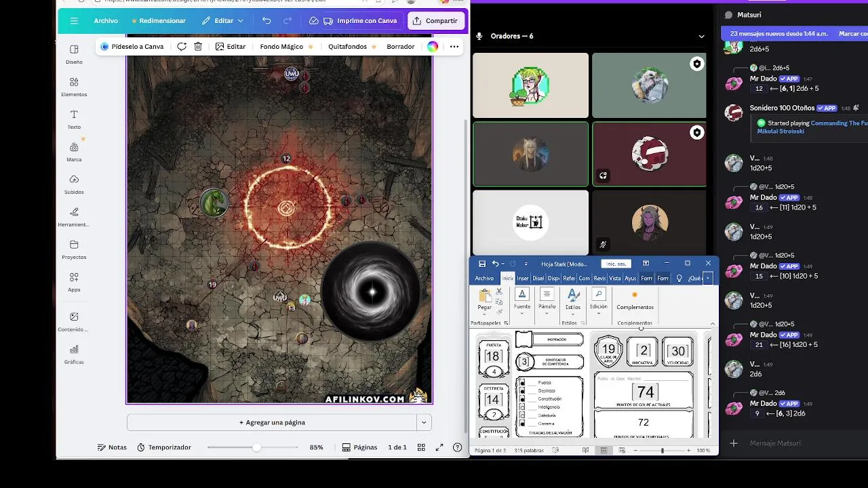
Task: Click the green-haired avatar speaker tile
Action: tap(530, 85)
